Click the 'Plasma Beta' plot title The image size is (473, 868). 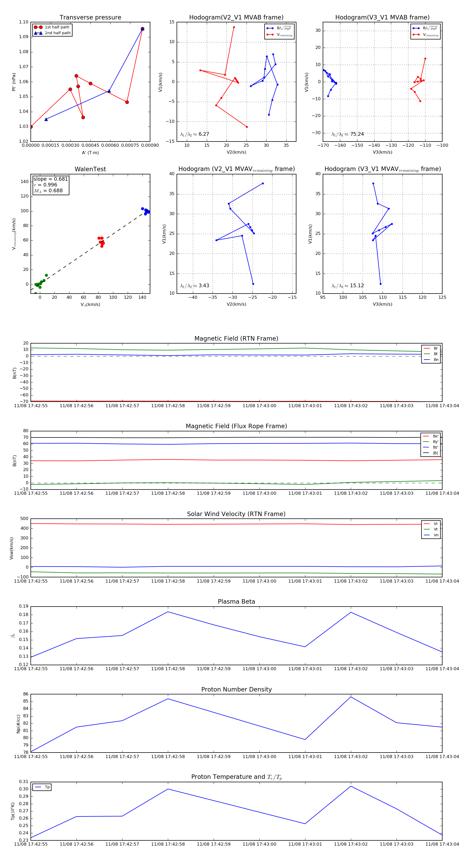[236, 602]
